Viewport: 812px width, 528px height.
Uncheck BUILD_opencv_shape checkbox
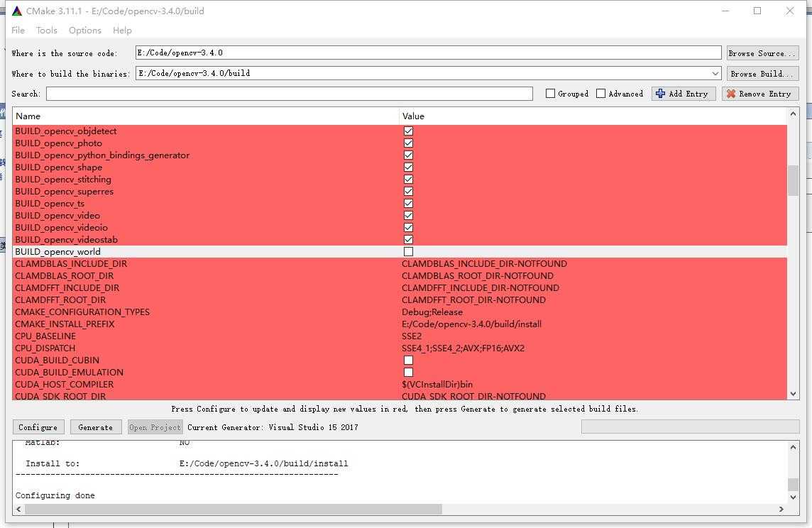pyautogui.click(x=409, y=167)
